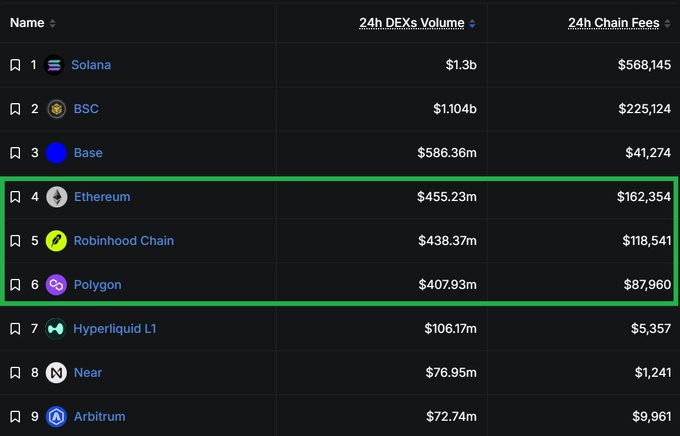Select the $1,241 fees value

(x=653, y=373)
